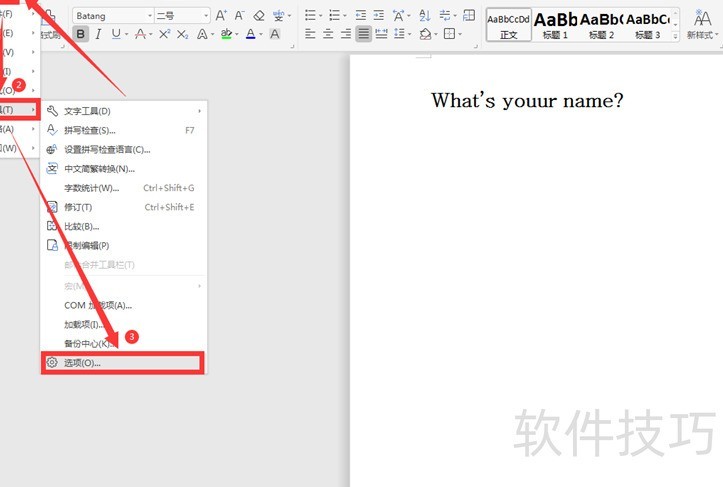Increase paragraph indent

coord(379,16)
